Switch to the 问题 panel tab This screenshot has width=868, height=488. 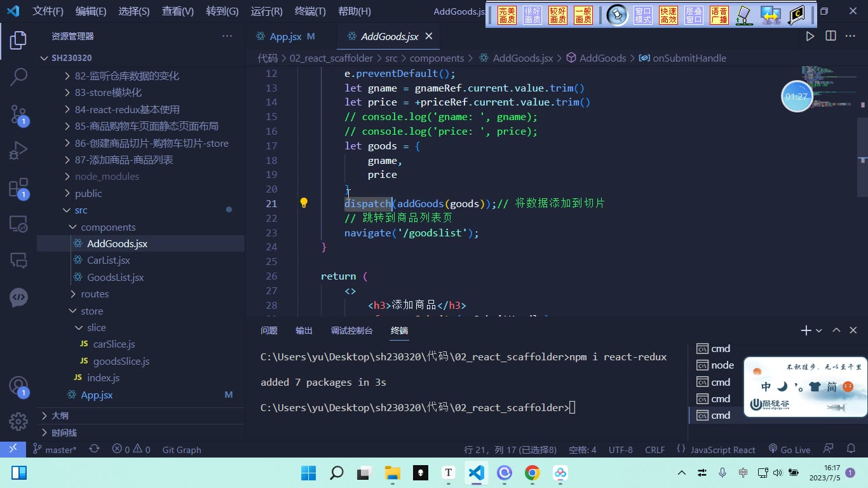(x=269, y=330)
